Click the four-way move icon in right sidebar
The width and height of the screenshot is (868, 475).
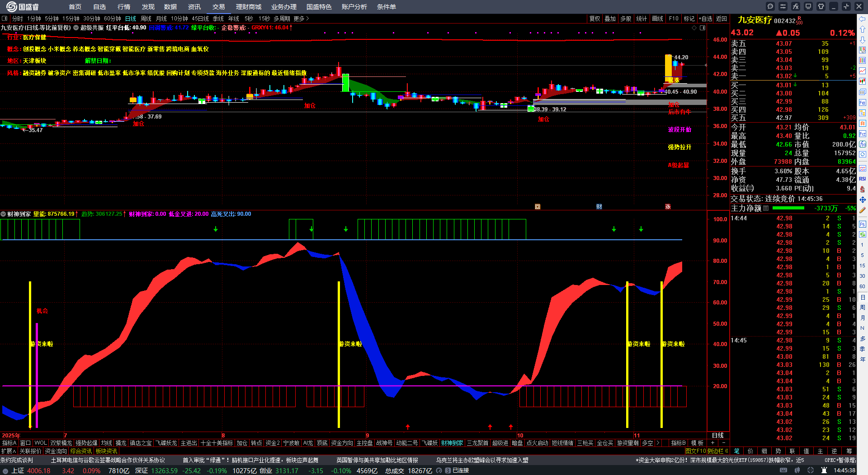pyautogui.click(x=863, y=199)
